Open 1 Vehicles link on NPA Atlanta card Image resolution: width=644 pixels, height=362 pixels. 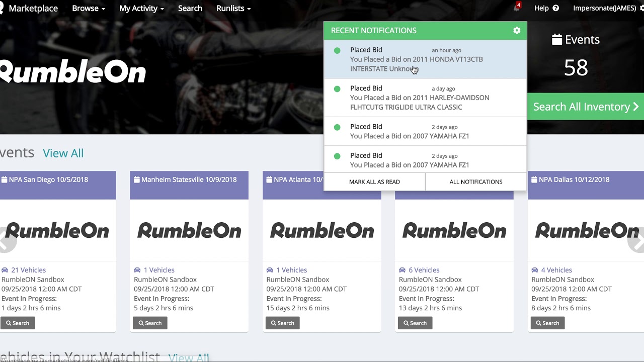pyautogui.click(x=291, y=270)
